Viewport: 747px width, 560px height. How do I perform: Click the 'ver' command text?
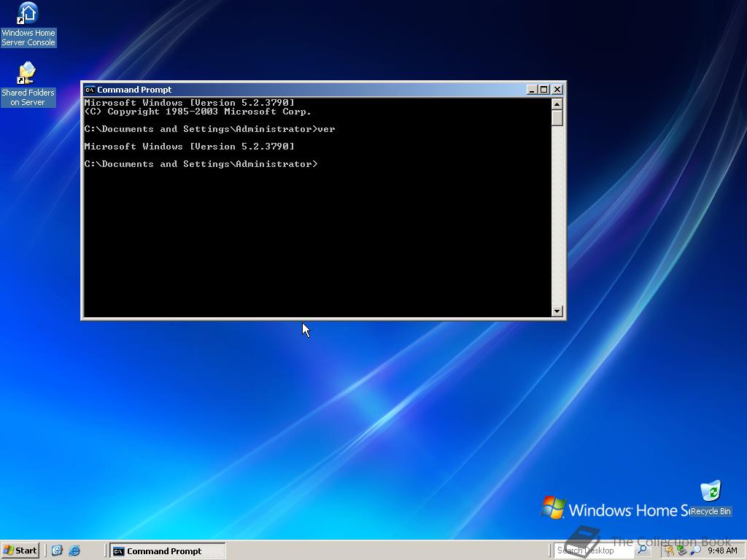point(326,129)
